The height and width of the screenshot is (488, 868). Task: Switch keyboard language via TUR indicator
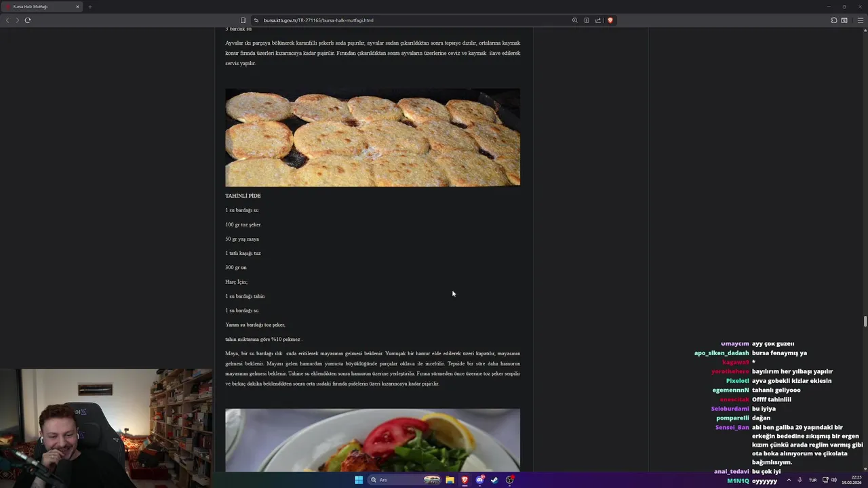point(812,480)
